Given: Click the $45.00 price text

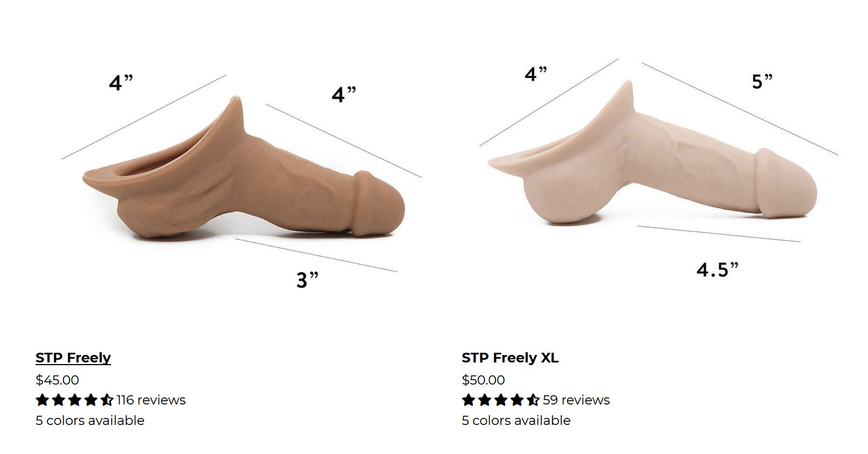Looking at the screenshot, I should [x=57, y=380].
